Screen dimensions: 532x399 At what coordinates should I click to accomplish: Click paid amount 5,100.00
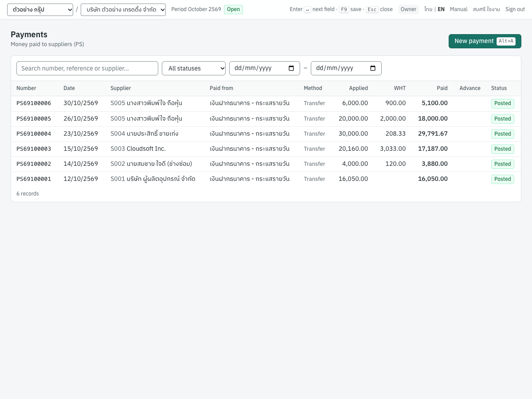pyautogui.click(x=434, y=103)
